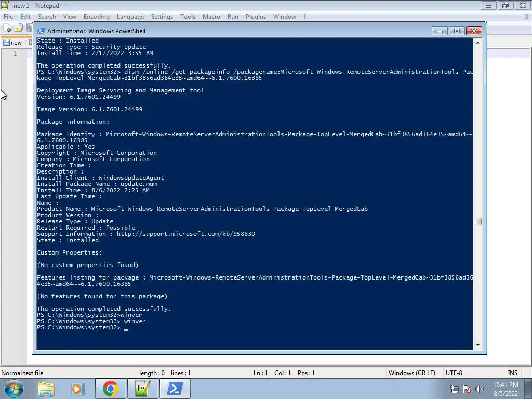Open the Edit menu in Notepad++
This screenshot has width=532, height=399.
coord(25,17)
